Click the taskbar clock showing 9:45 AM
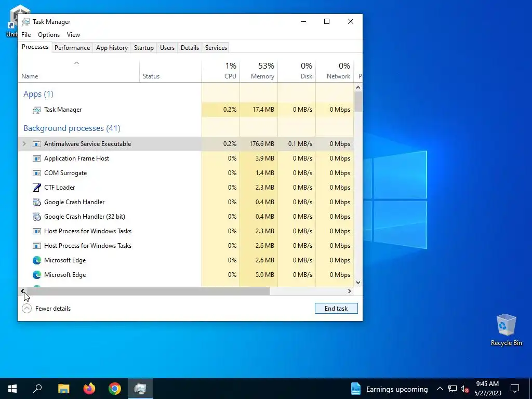Image resolution: width=532 pixels, height=399 pixels. point(487,389)
